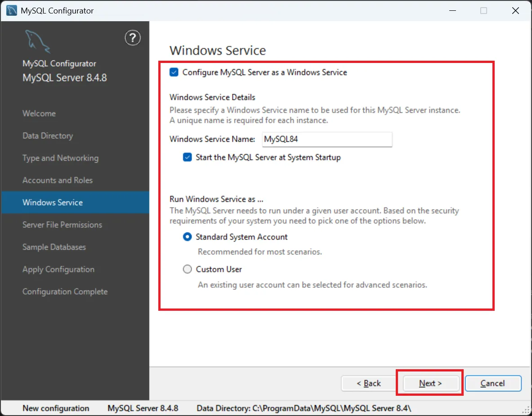This screenshot has height=416, width=532.
Task: Click the MySQL Configurator title bar icon
Action: tap(12, 11)
